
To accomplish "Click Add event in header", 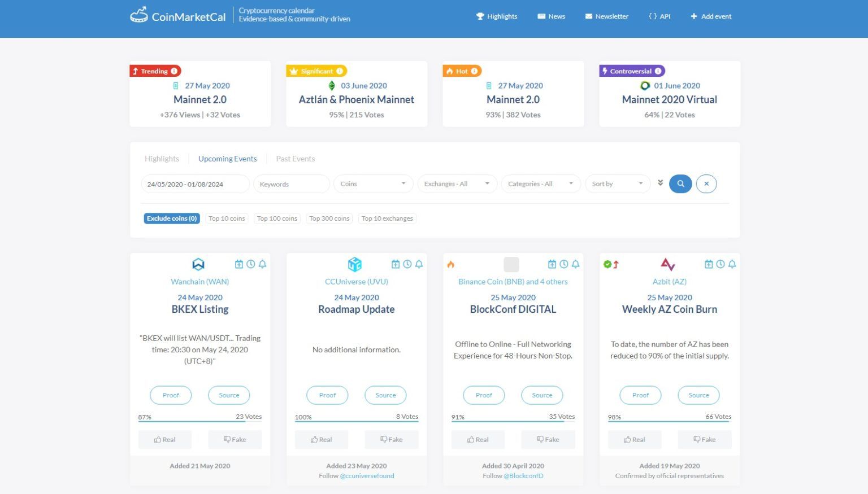I will pyautogui.click(x=711, y=16).
